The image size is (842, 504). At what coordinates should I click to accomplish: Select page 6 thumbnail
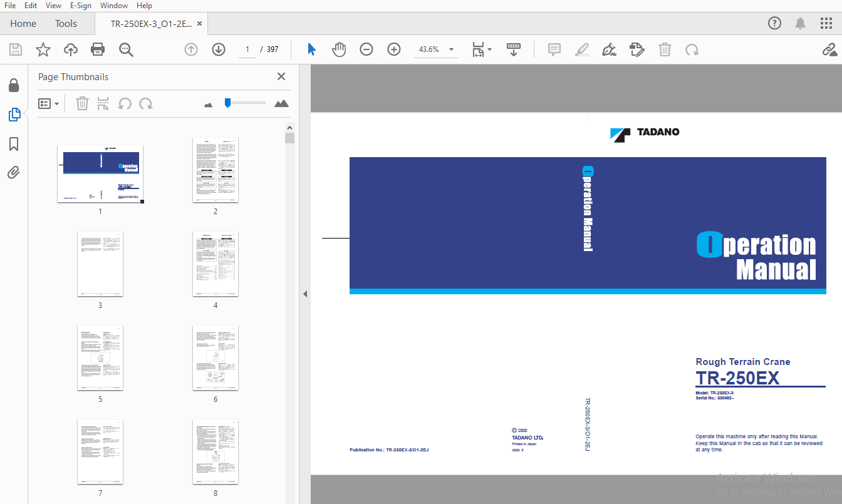pyautogui.click(x=216, y=358)
